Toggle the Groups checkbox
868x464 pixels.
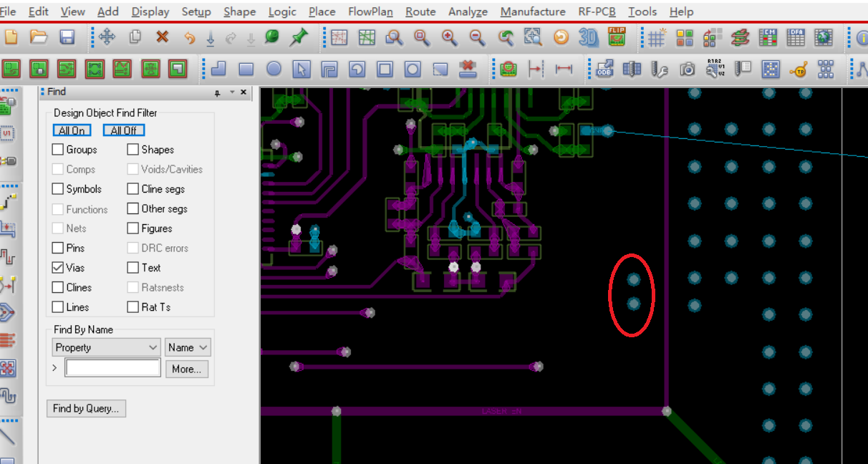click(58, 150)
